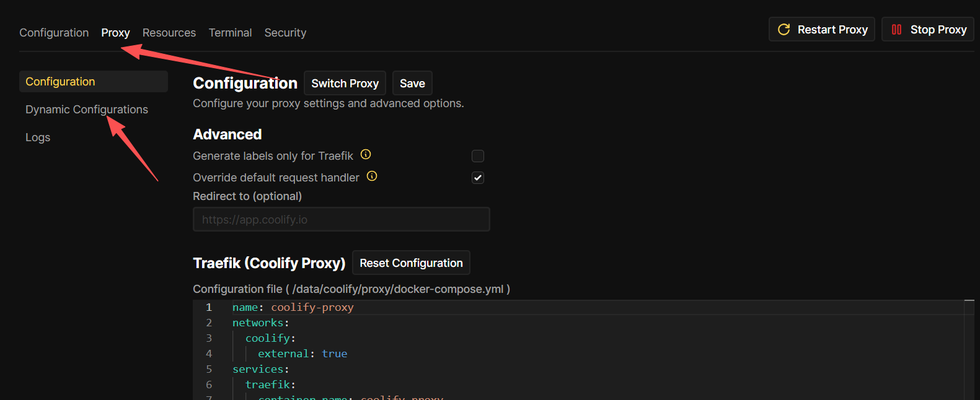Click Reset Configuration button
The image size is (980, 400).
411,263
